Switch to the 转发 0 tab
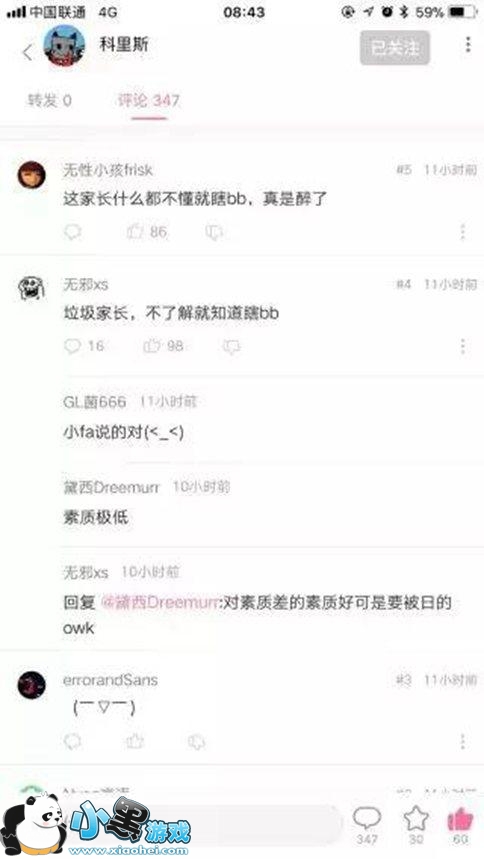 [x=50, y=100]
